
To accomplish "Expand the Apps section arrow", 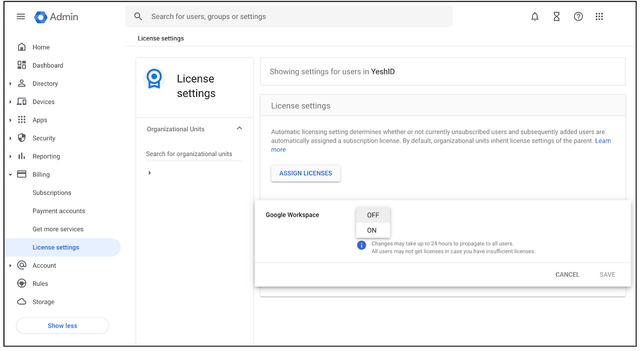I will [10, 120].
